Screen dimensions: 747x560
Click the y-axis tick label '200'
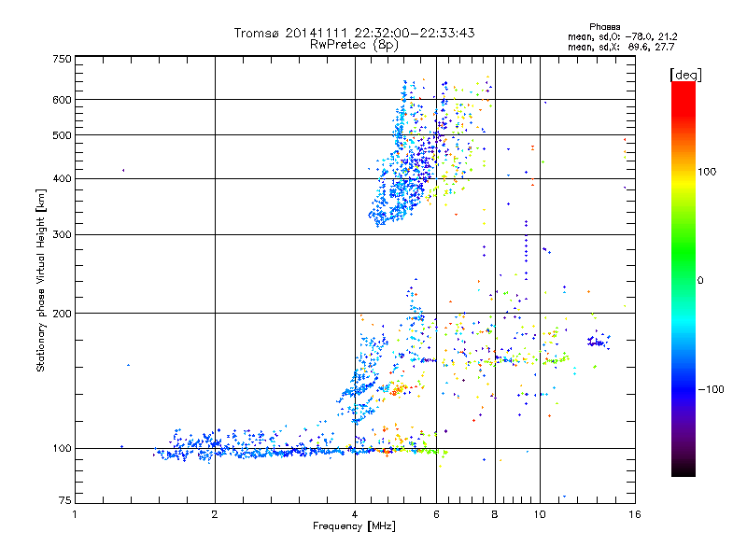point(62,314)
